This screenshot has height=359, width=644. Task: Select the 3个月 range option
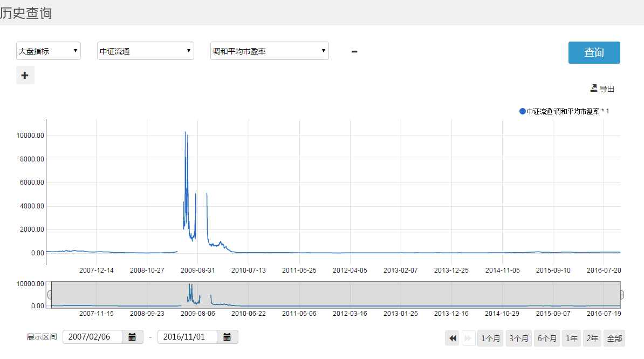pyautogui.click(x=518, y=338)
